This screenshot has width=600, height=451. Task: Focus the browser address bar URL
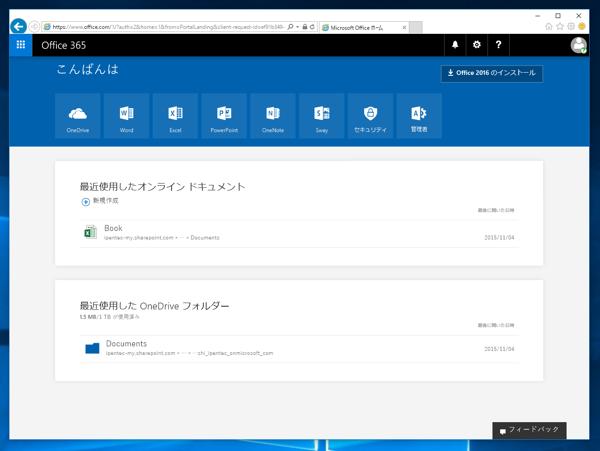click(168, 27)
